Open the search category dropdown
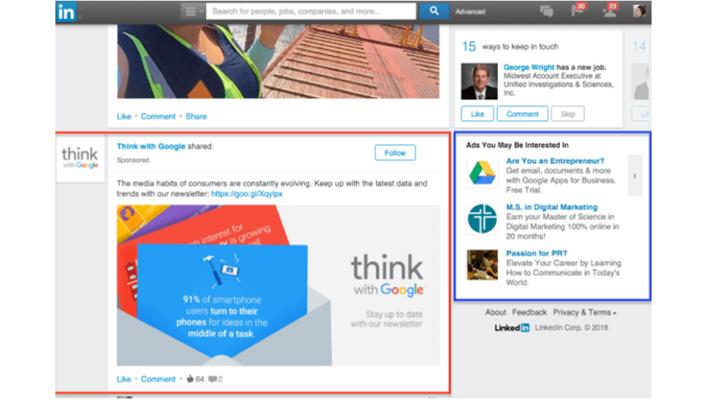Viewport: 707px width, 400px height. pos(193,11)
